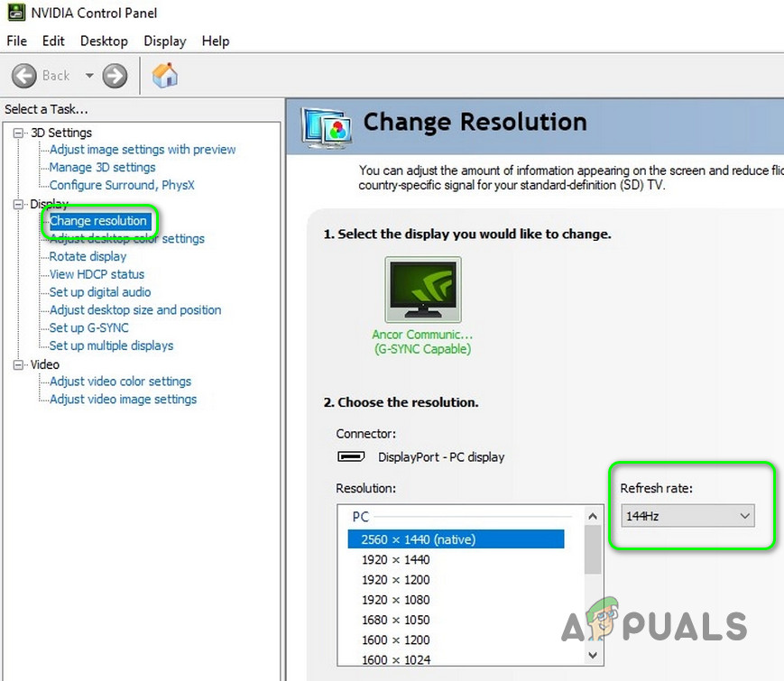Open Adjust desktop color settings

[127, 239]
